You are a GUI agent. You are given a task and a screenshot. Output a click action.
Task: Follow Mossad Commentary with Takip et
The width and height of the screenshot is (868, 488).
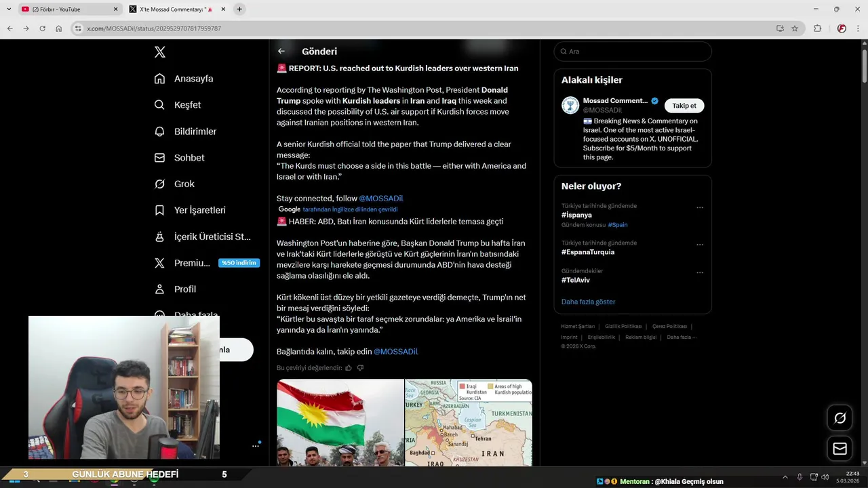point(684,106)
